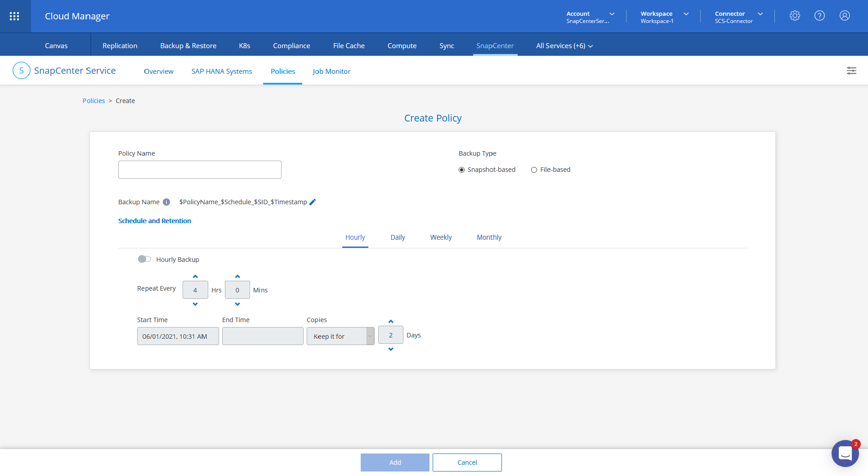Go to the K8s service
The height and width of the screenshot is (476, 868).
245,46
